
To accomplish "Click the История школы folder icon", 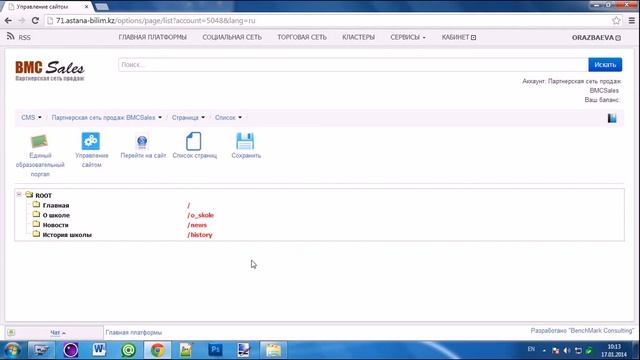I will click(x=36, y=234).
